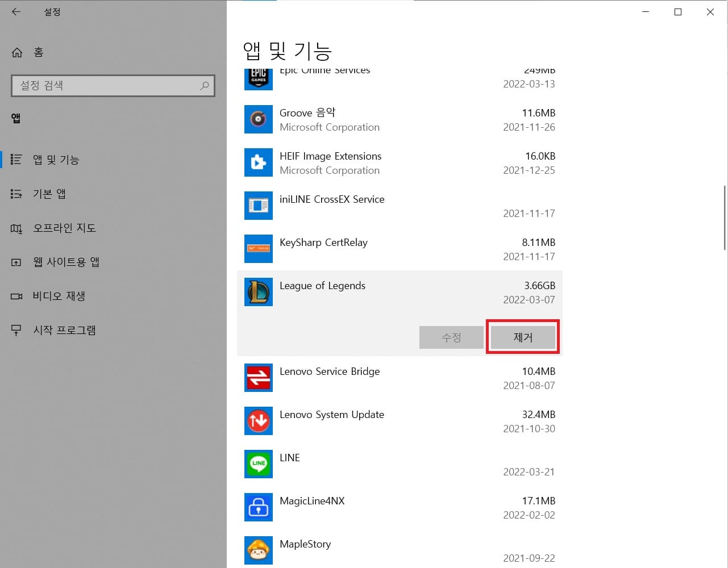This screenshot has height=568, width=728.
Task: Click the 10.4MB size of Lenovo Service Bridge
Action: [x=538, y=371]
